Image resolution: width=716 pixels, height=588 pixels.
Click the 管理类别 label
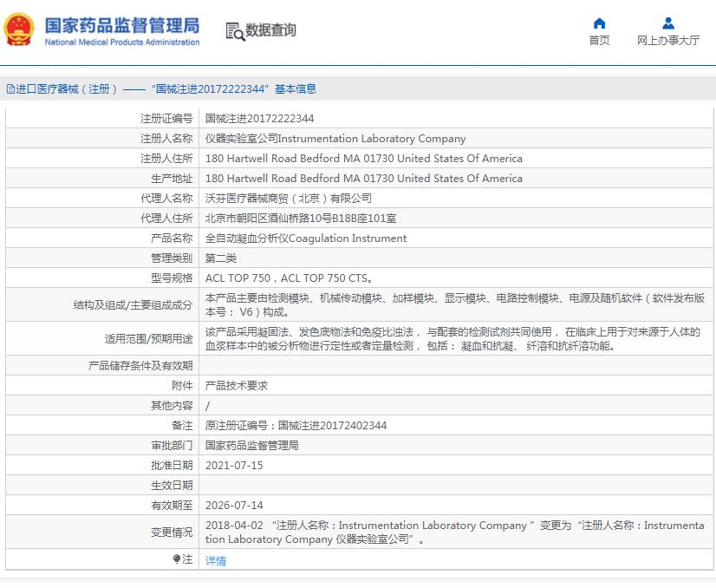[172, 258]
